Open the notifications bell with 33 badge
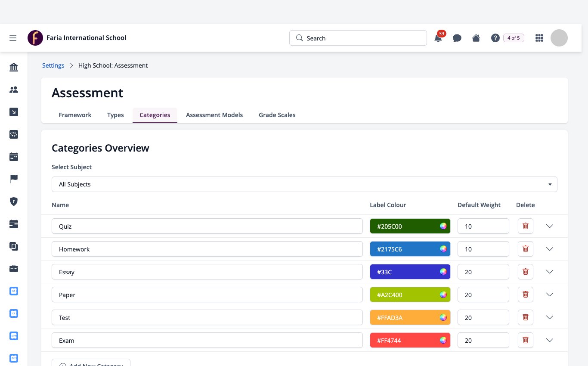The image size is (588, 366). [438, 38]
